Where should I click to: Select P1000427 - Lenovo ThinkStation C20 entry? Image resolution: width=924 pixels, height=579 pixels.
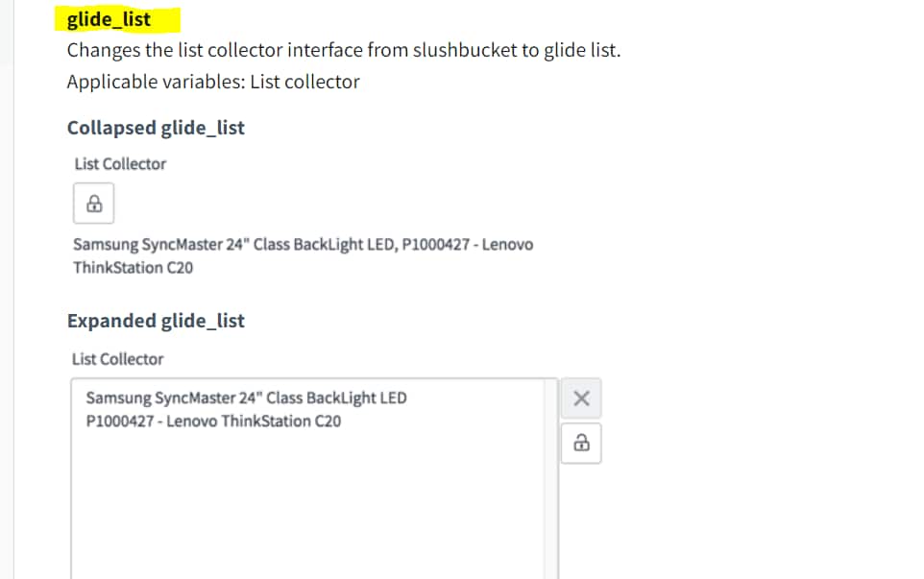coord(213,422)
